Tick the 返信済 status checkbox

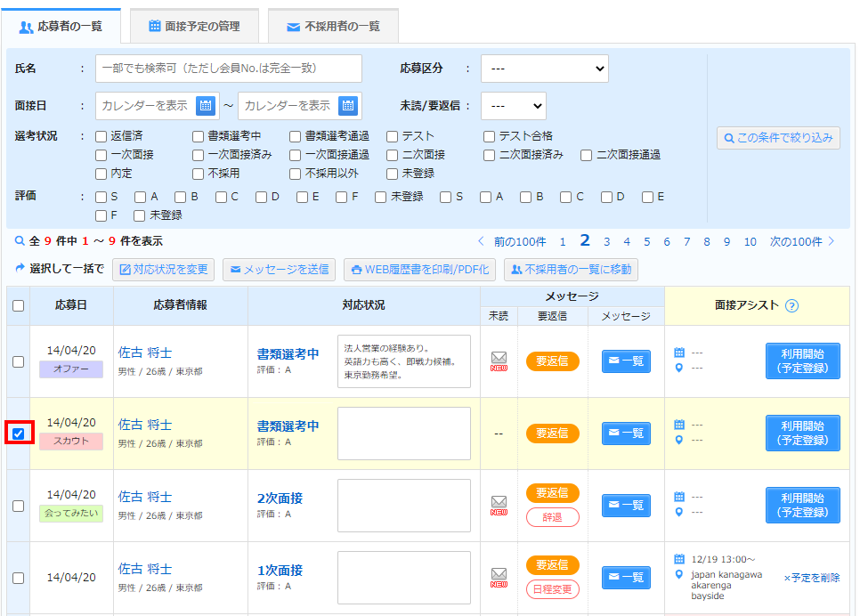coord(101,136)
